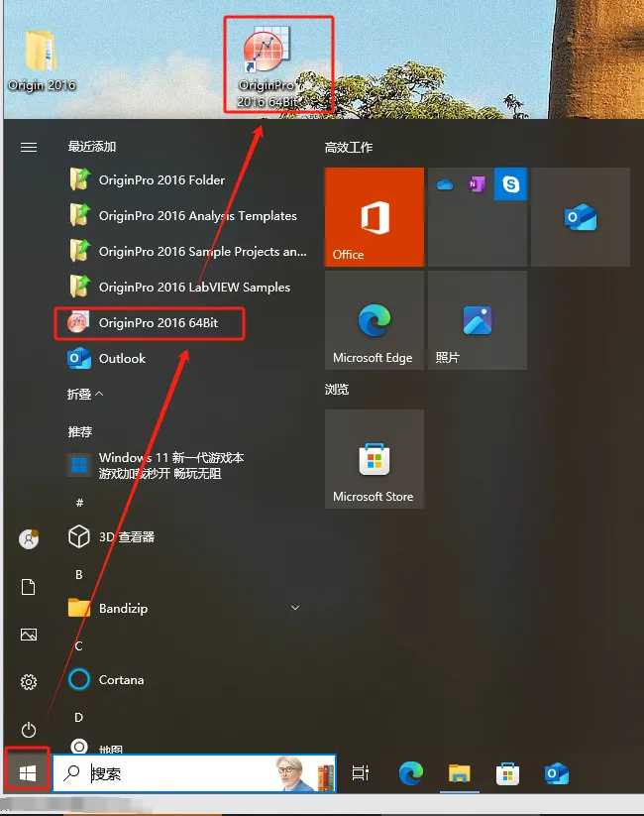Click the 推荐 section header

click(79, 431)
